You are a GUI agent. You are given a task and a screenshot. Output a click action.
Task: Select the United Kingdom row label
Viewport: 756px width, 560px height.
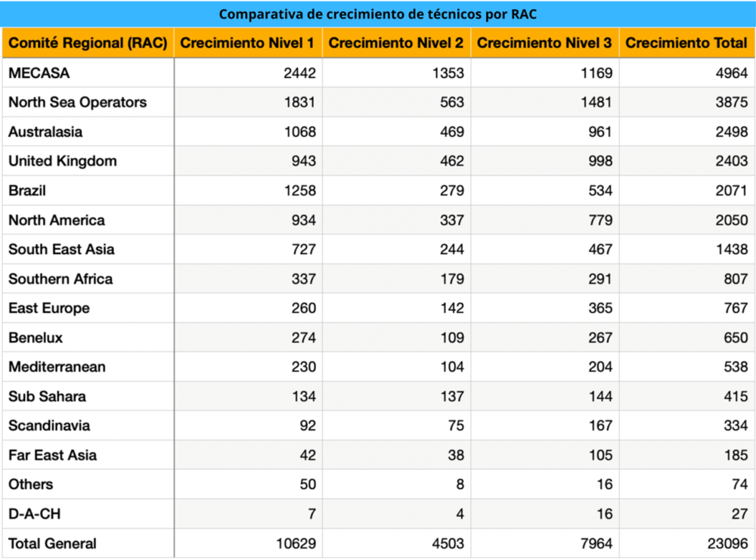coord(63,161)
